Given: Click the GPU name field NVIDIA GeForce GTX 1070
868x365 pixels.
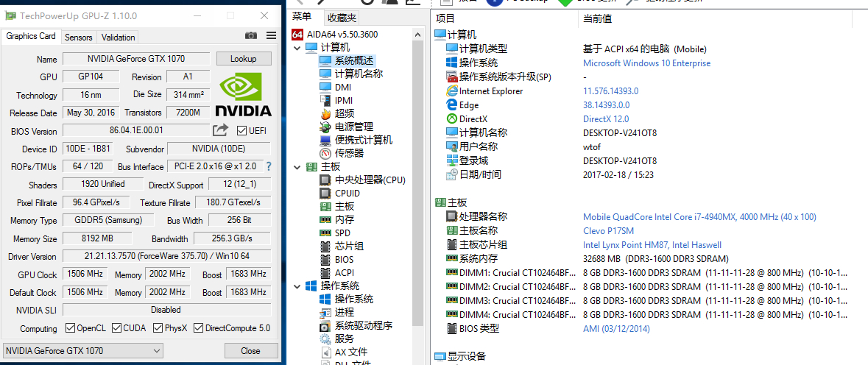Looking at the screenshot, I should point(136,59).
